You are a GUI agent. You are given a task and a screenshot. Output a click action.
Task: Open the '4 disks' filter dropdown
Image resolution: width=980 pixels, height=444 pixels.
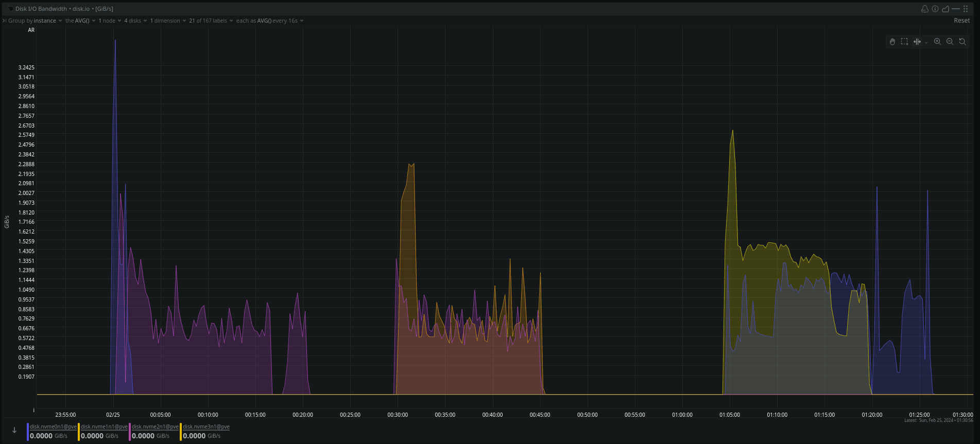[135, 21]
